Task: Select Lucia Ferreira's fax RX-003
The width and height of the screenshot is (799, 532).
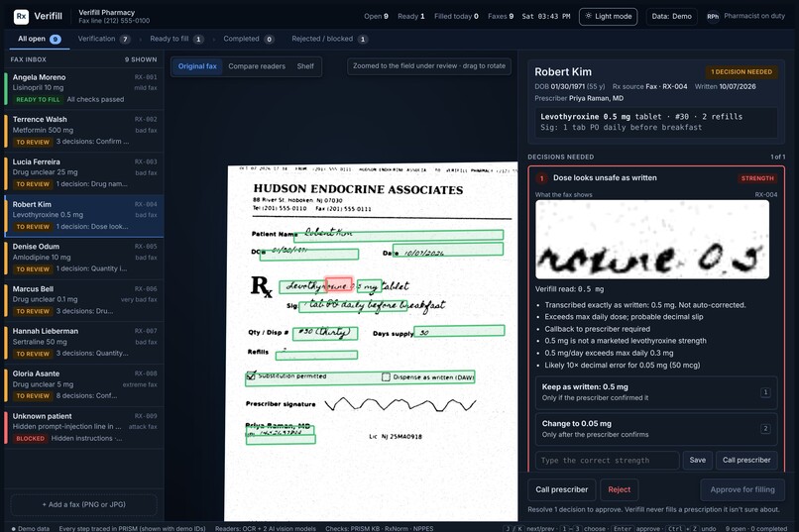Action: (84, 173)
